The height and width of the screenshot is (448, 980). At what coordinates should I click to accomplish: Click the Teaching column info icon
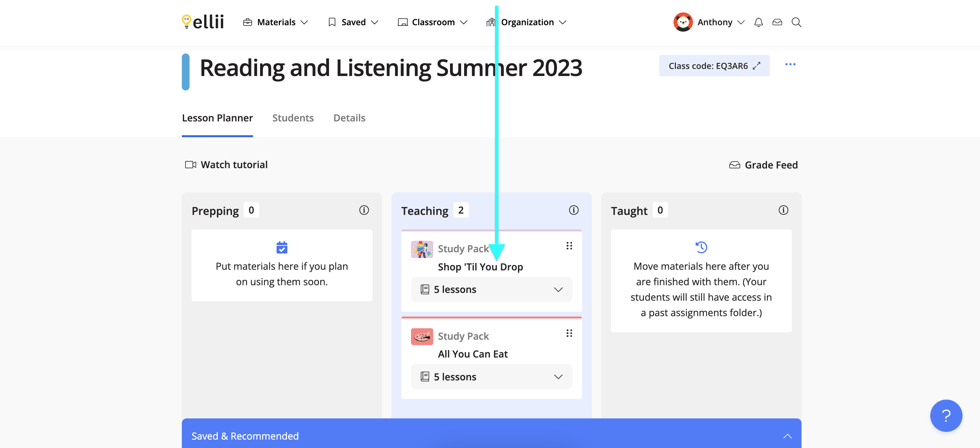(x=573, y=210)
